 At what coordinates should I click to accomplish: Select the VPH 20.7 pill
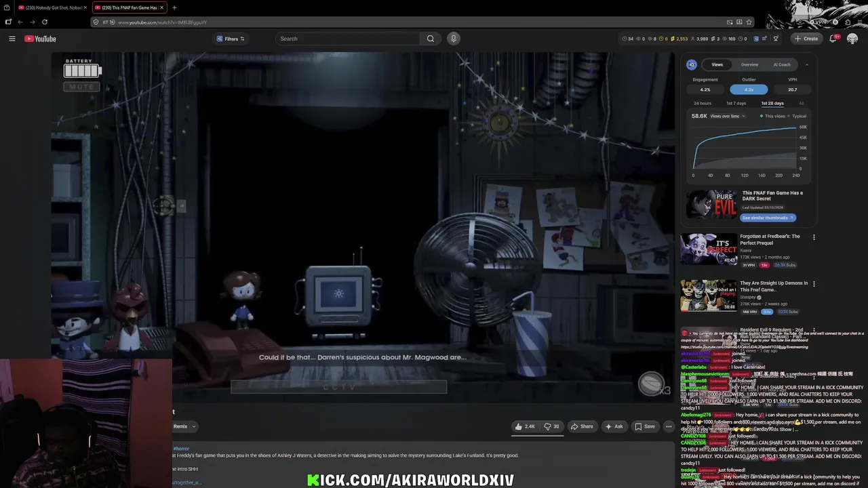click(x=792, y=89)
